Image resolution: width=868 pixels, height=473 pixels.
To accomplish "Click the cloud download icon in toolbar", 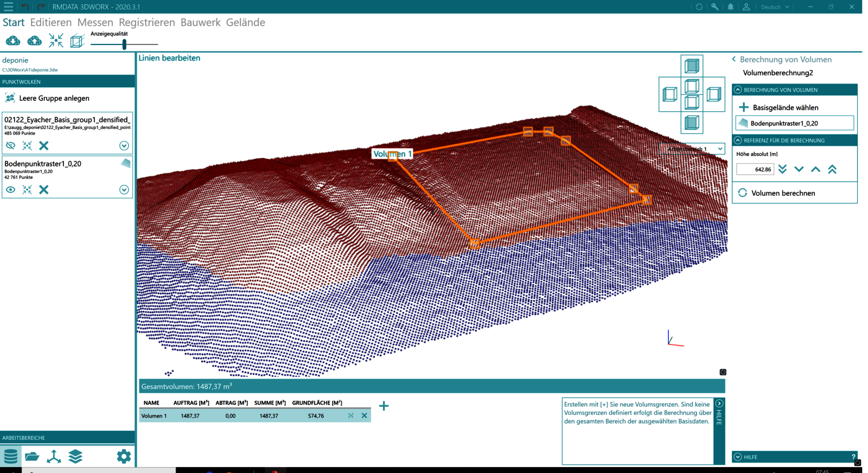I will point(13,41).
